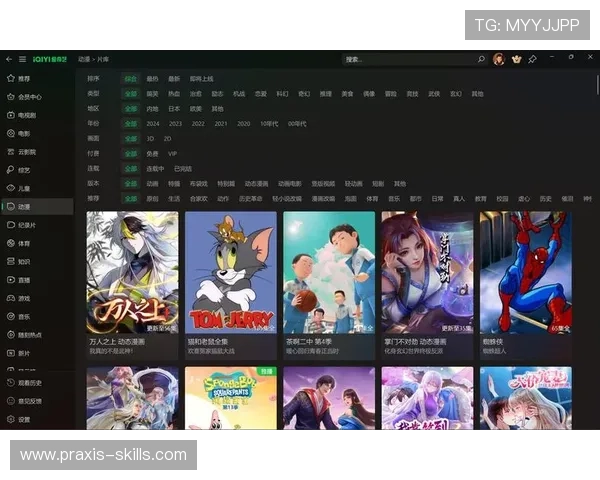Go to 会员中心 in the sidebar
Image resolution: width=600 pixels, height=480 pixels.
[29, 97]
